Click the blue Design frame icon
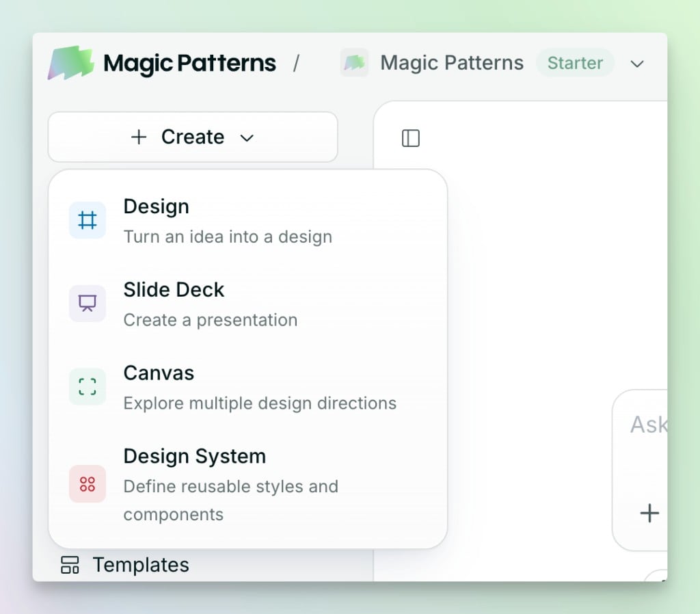Viewport: 700px width, 614px height. (87, 220)
